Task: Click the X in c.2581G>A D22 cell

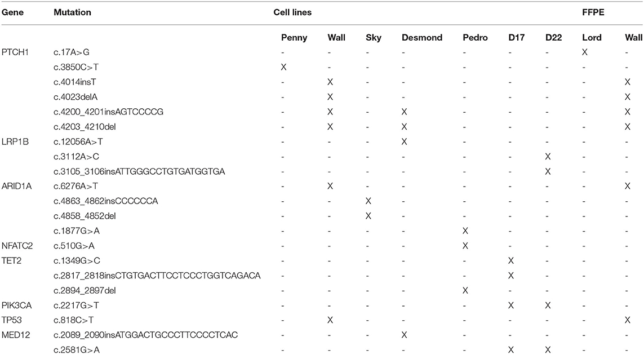Action: (548, 350)
